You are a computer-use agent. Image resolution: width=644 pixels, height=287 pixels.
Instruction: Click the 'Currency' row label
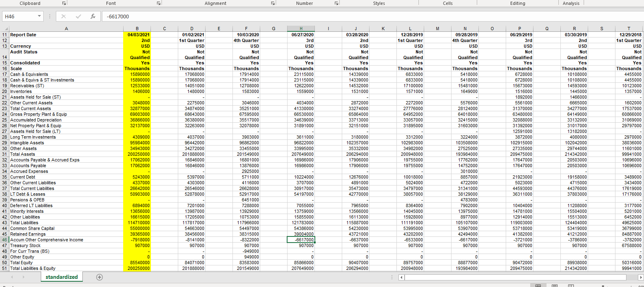click(20, 46)
